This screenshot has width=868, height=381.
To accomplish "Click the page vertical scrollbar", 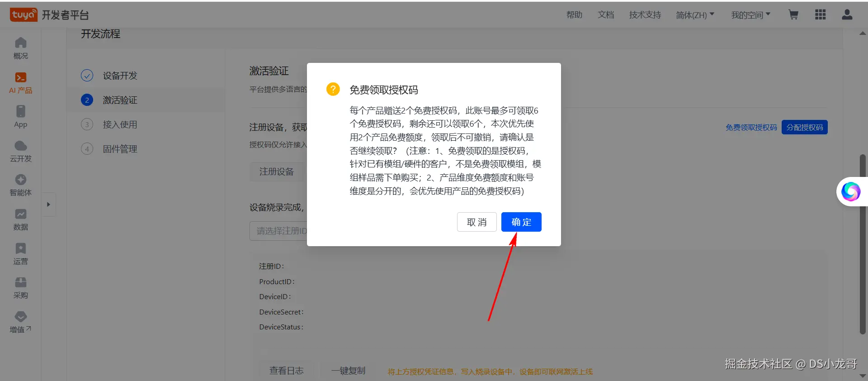I will [863, 244].
